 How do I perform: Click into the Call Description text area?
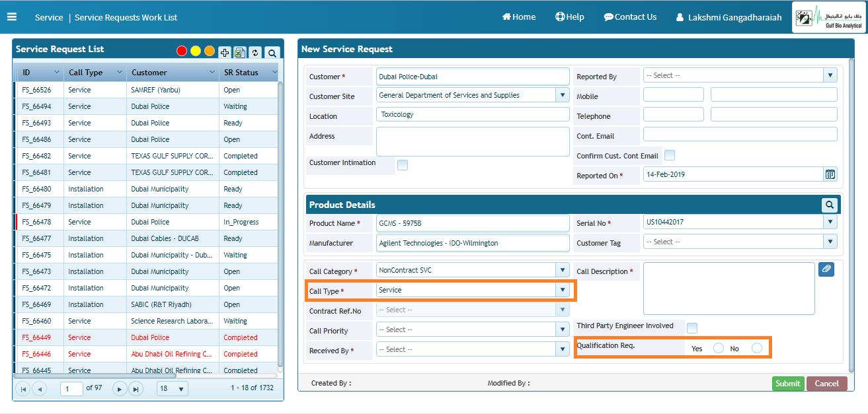pos(729,289)
